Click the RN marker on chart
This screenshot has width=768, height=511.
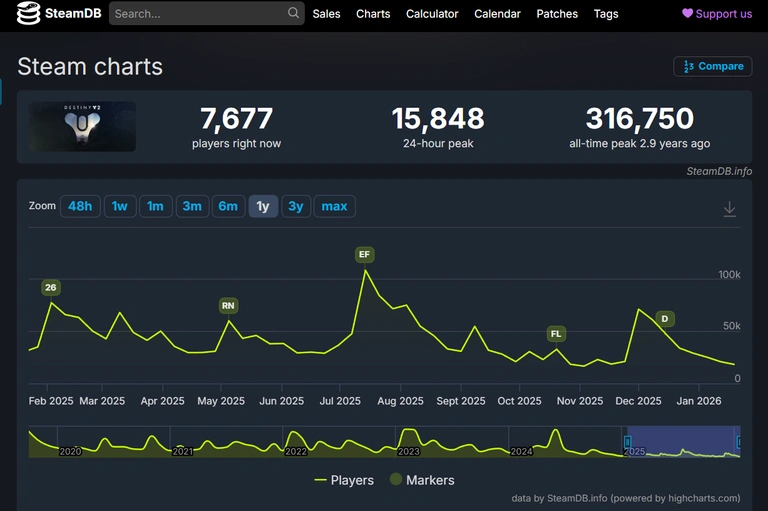coord(229,305)
